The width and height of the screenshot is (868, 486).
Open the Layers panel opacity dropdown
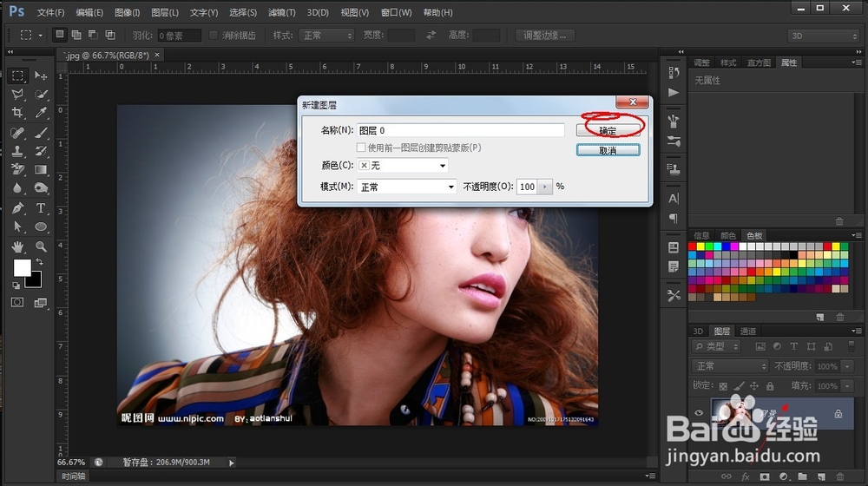point(847,366)
